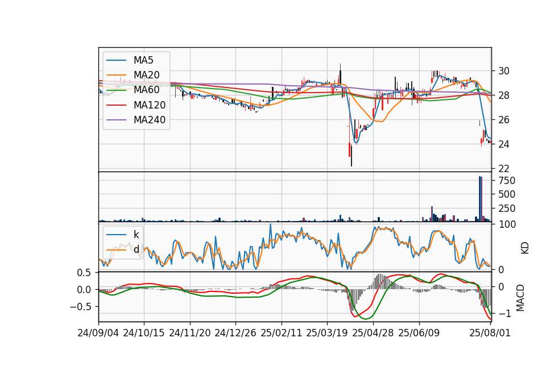
Task: Click the price axis value 30
Action: (x=503, y=71)
